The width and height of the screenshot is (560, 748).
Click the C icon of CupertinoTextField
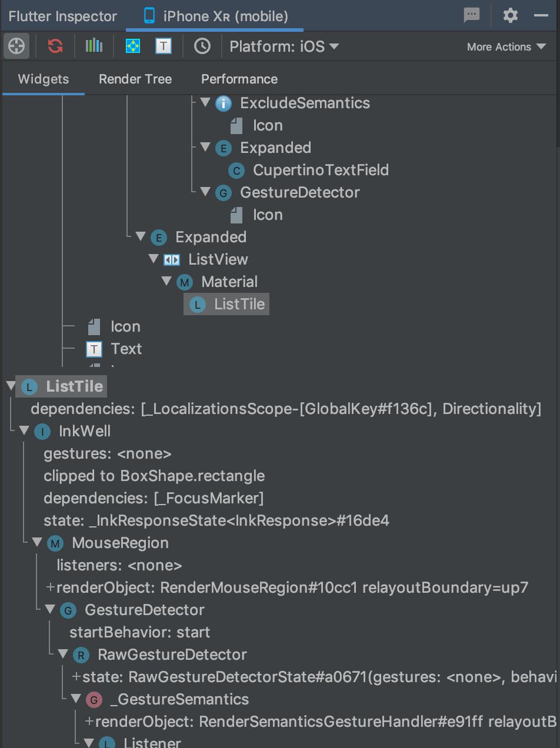(236, 171)
